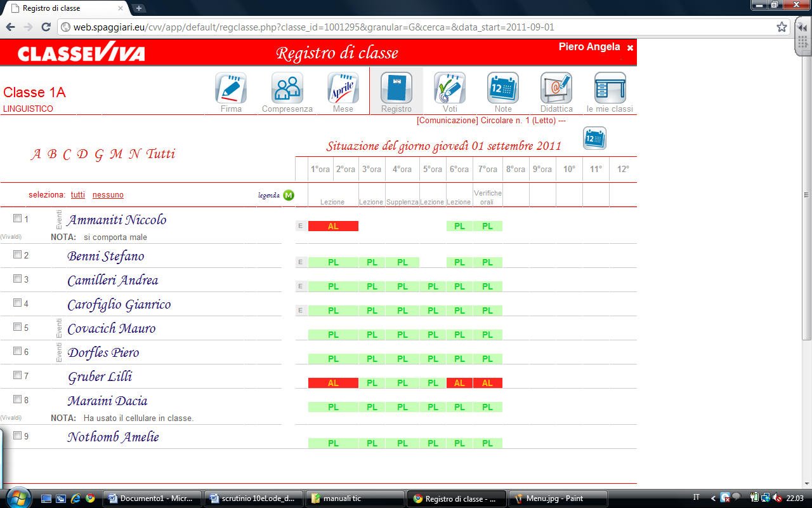Click the E event badge for Ammaniti Niccolo
The width and height of the screenshot is (812, 508).
click(x=301, y=225)
